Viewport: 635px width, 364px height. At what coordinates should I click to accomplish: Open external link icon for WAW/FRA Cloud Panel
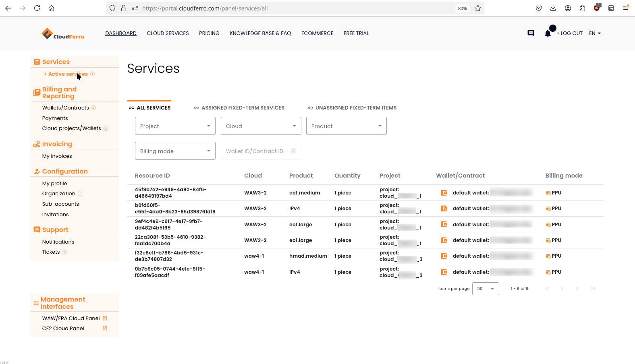click(105, 318)
